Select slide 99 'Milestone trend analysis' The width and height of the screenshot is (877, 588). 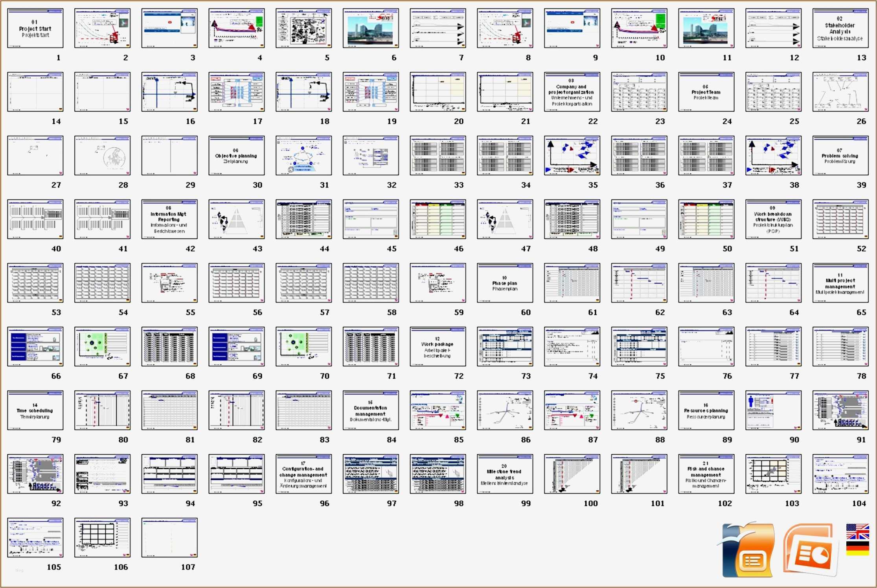(504, 474)
